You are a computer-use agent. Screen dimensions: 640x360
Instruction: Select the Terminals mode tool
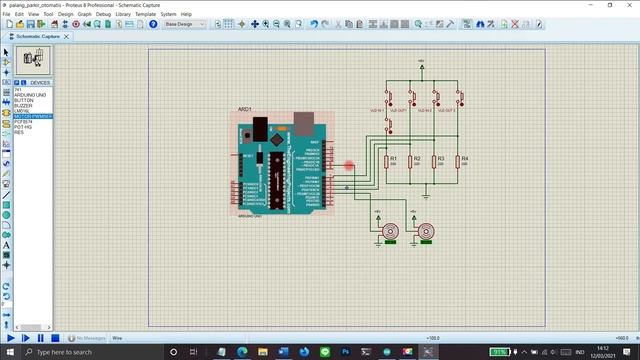(x=6, y=123)
